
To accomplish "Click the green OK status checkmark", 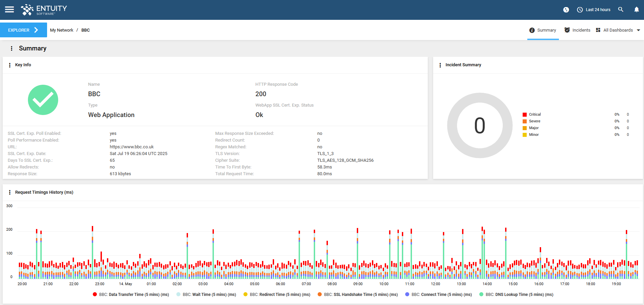I will [43, 100].
